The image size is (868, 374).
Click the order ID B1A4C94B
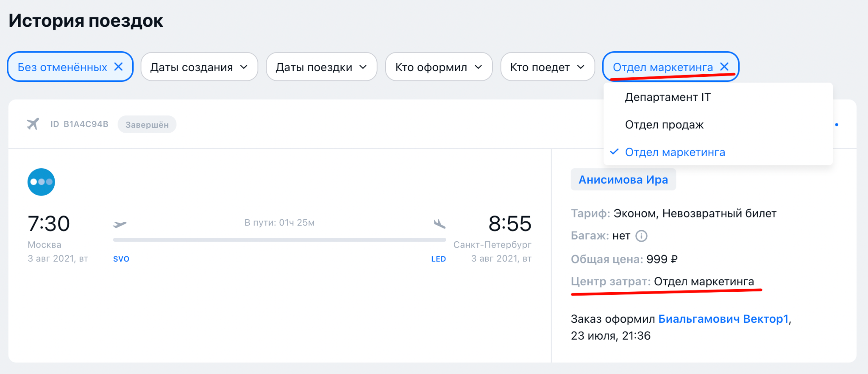coord(79,124)
